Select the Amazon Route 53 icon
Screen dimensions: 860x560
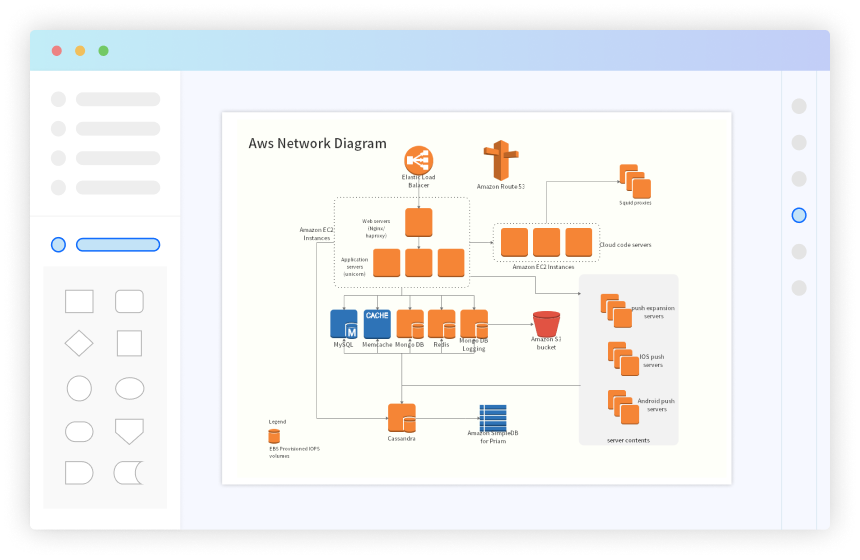pos(500,161)
